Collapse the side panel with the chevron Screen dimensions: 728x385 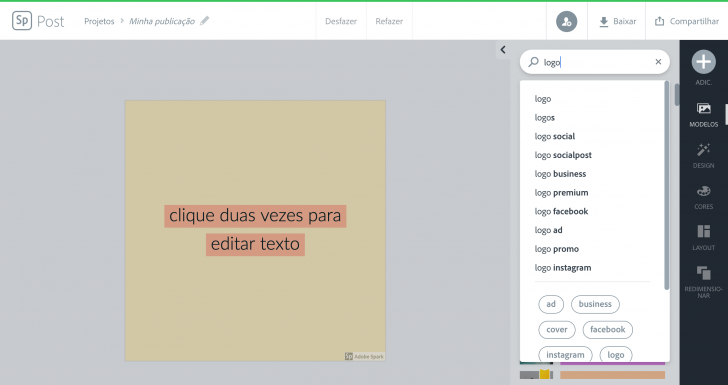click(x=503, y=49)
